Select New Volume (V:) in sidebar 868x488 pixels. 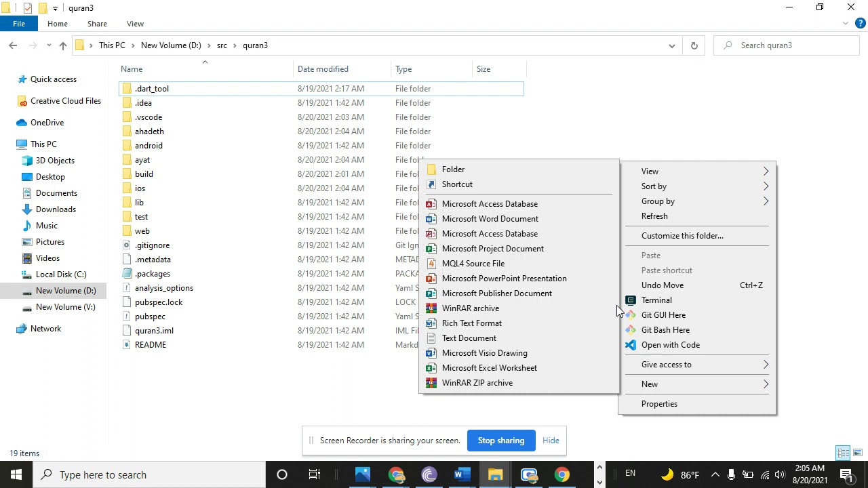point(65,307)
